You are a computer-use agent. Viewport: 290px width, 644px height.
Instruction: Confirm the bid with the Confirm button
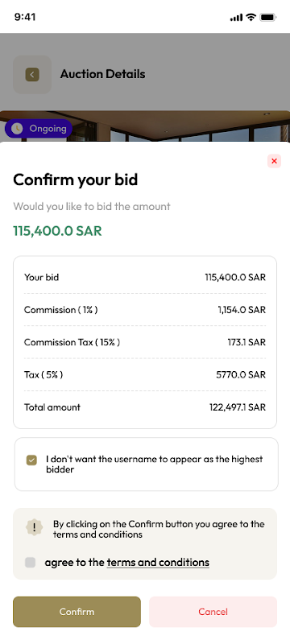[77, 612]
